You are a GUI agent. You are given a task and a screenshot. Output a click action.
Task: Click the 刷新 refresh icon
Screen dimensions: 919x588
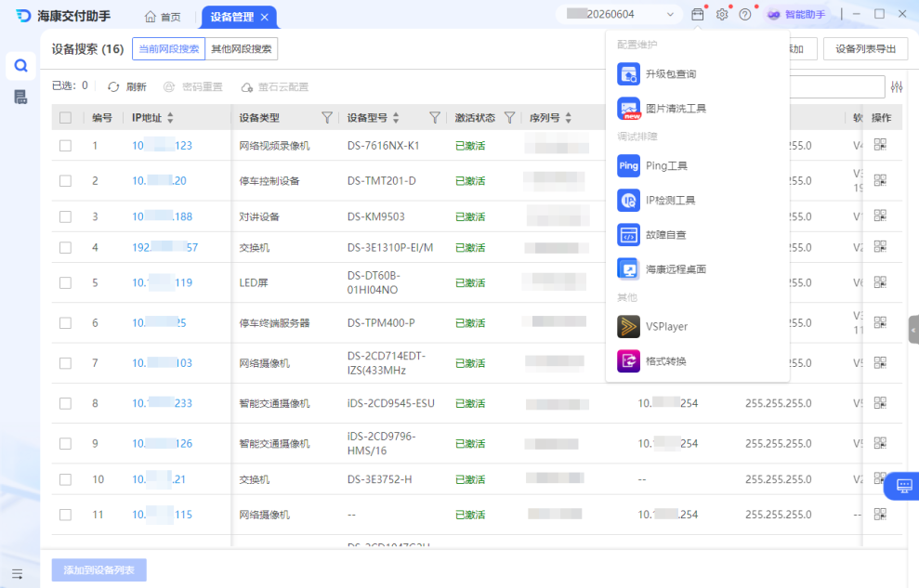(113, 86)
